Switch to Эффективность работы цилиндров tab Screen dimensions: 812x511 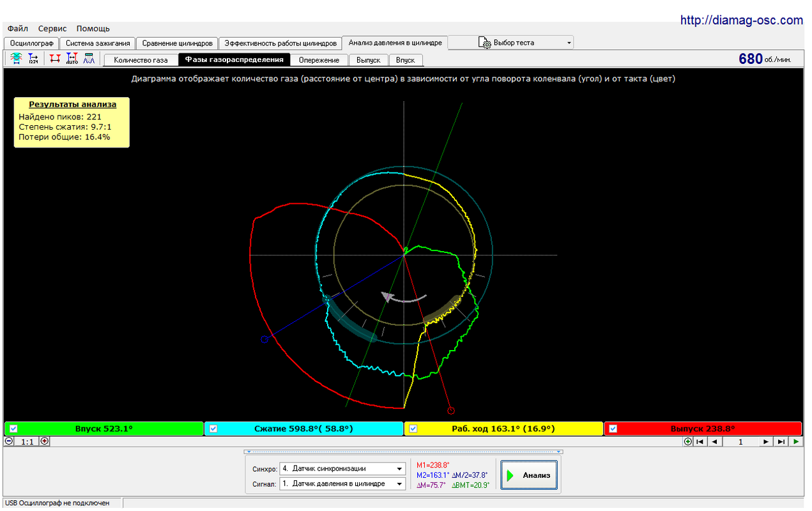(280, 43)
